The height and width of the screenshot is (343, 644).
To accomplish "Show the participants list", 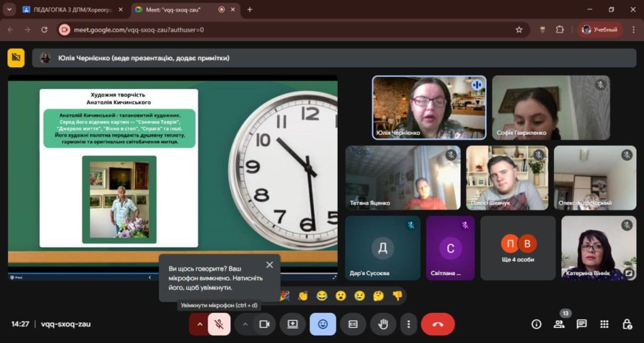I will [558, 324].
